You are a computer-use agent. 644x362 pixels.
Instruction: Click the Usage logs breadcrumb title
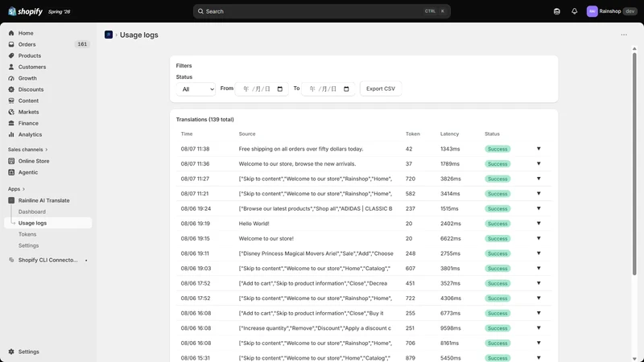point(138,35)
